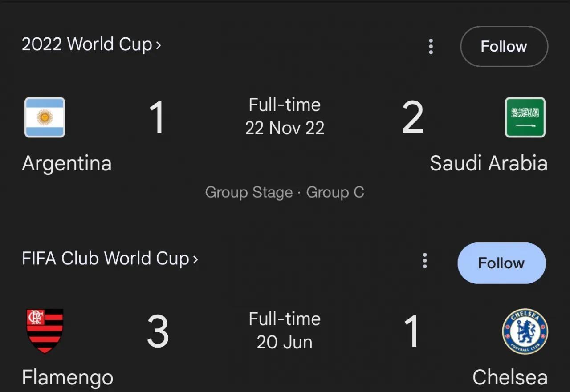Tap the Chelsea club crest
Image resolution: width=570 pixels, height=392 pixels.
pos(525,331)
